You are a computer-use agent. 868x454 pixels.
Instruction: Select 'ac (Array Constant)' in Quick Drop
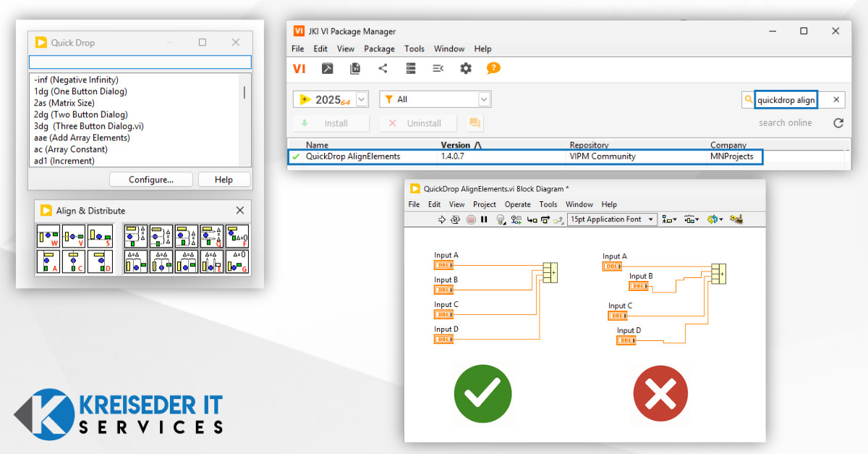click(x=70, y=149)
